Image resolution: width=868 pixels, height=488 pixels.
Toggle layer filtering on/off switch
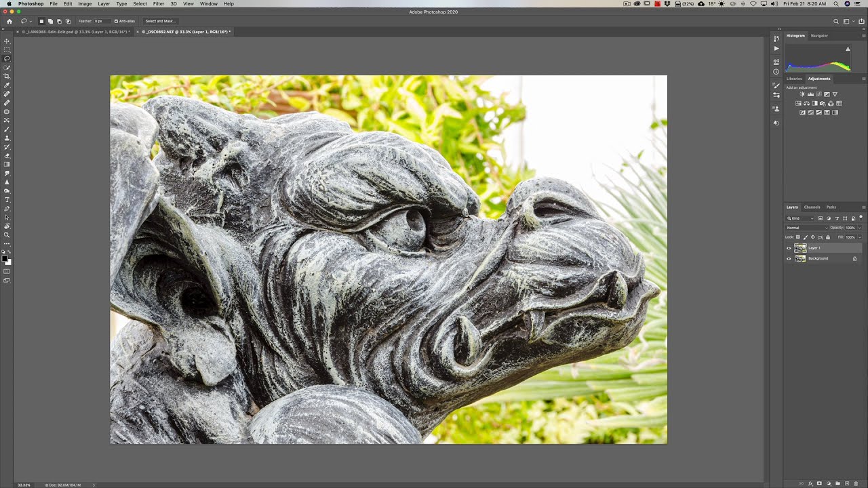click(861, 217)
